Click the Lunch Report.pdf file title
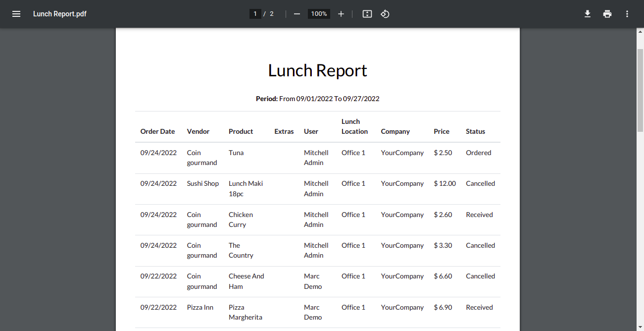The width and height of the screenshot is (644, 331). pyautogui.click(x=60, y=14)
